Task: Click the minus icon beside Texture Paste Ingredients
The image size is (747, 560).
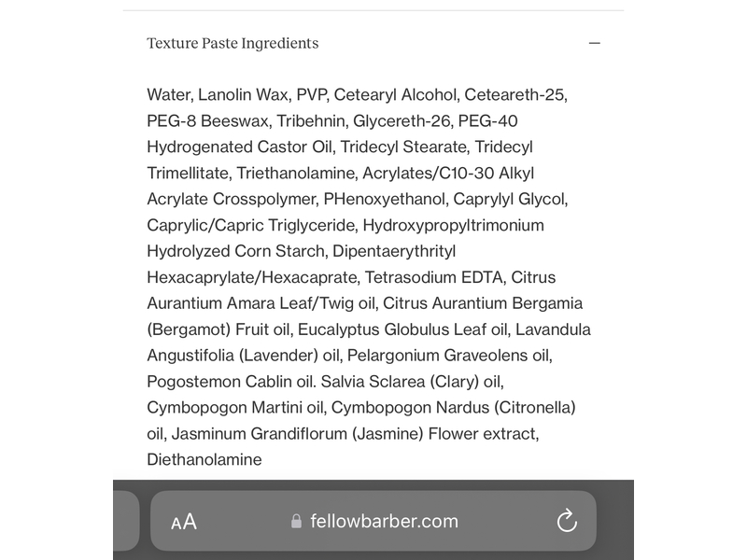Action: 594,44
